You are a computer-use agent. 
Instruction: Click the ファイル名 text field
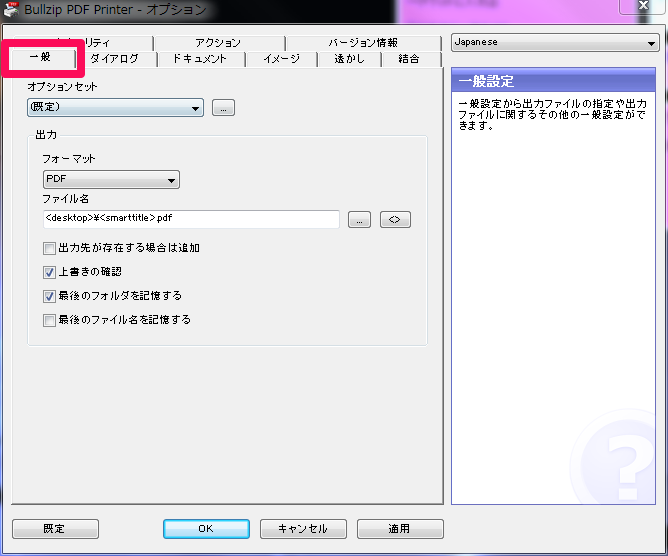pyautogui.click(x=191, y=219)
